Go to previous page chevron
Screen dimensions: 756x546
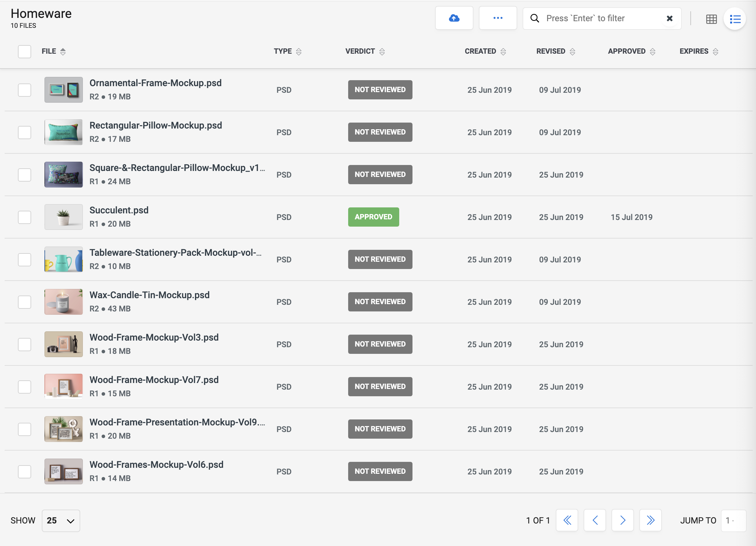pos(595,520)
